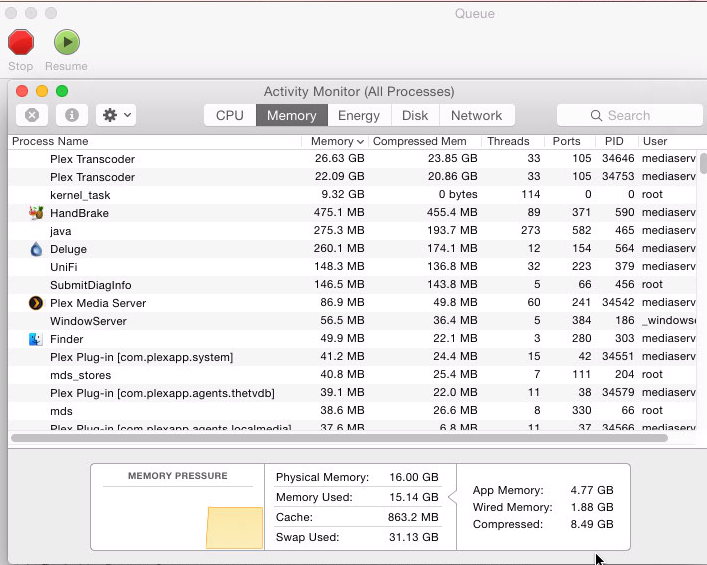Viewport: 707px width, 565px height.
Task: Select the mds process row
Action: pyautogui.click(x=352, y=411)
